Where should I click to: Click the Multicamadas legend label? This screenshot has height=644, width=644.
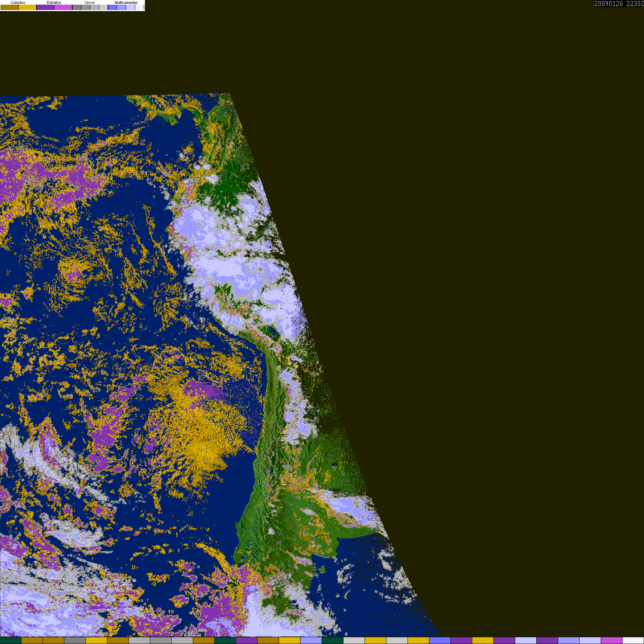click(x=126, y=3)
